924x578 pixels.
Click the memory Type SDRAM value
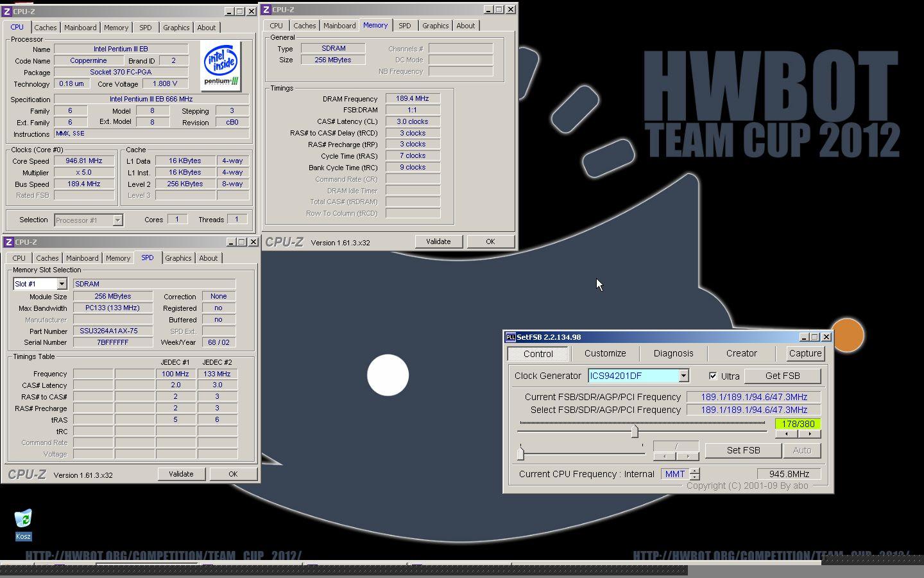pos(334,48)
